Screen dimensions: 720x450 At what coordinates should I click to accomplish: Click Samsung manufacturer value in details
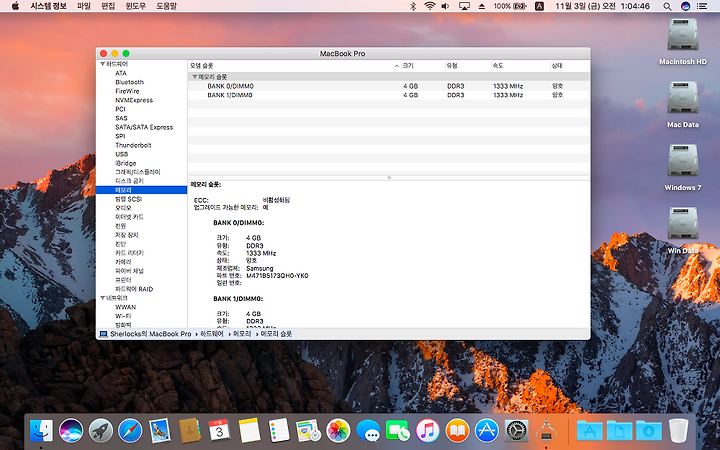point(260,268)
